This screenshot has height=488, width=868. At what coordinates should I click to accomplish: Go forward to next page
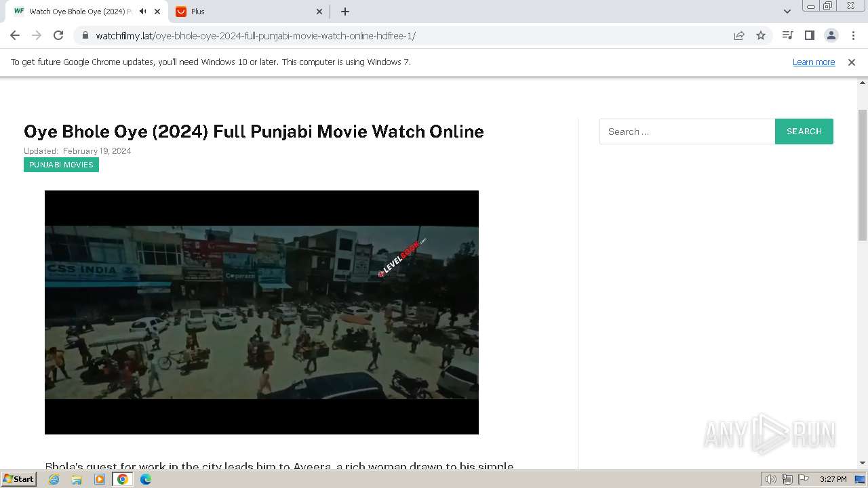coord(37,35)
